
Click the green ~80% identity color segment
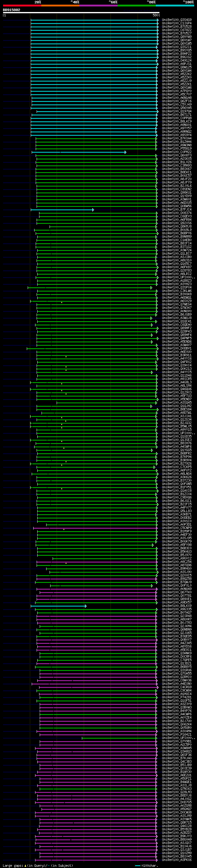pyautogui.click(x=137, y=6)
